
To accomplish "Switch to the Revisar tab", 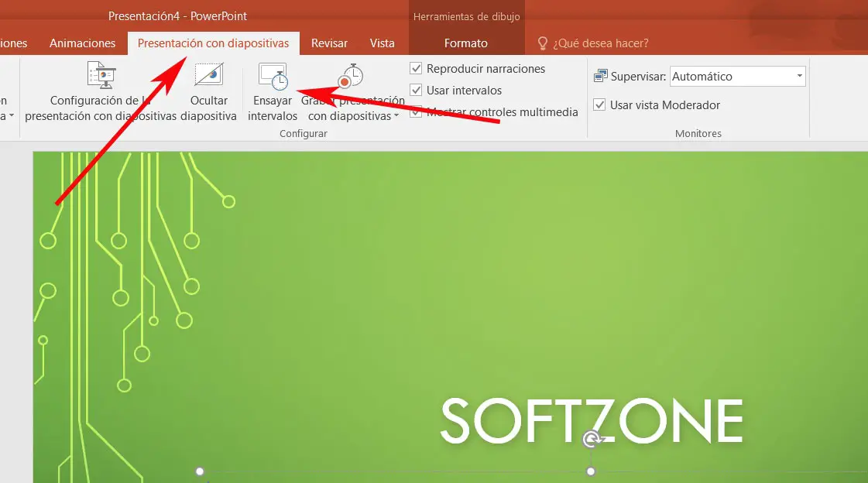I will [x=329, y=43].
